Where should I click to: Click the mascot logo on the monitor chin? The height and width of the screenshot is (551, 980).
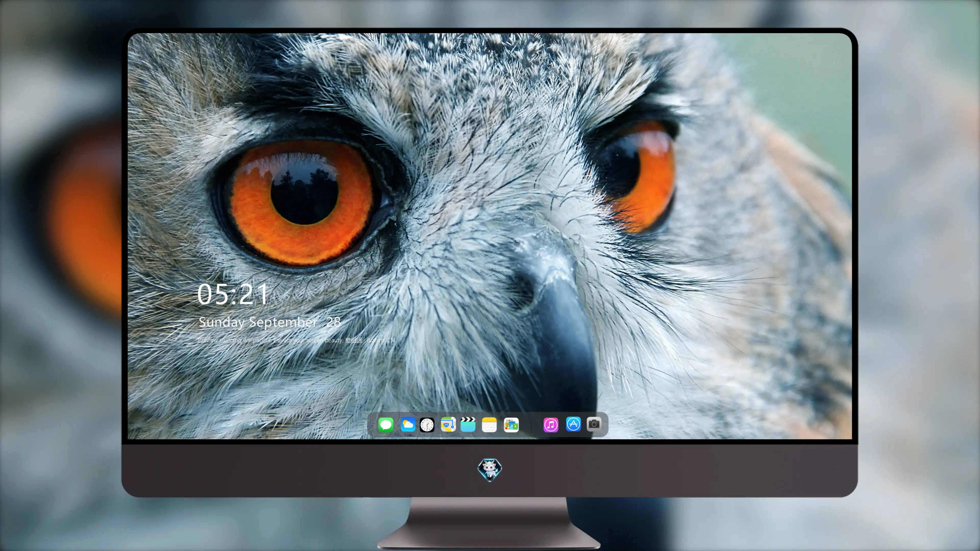490,470
